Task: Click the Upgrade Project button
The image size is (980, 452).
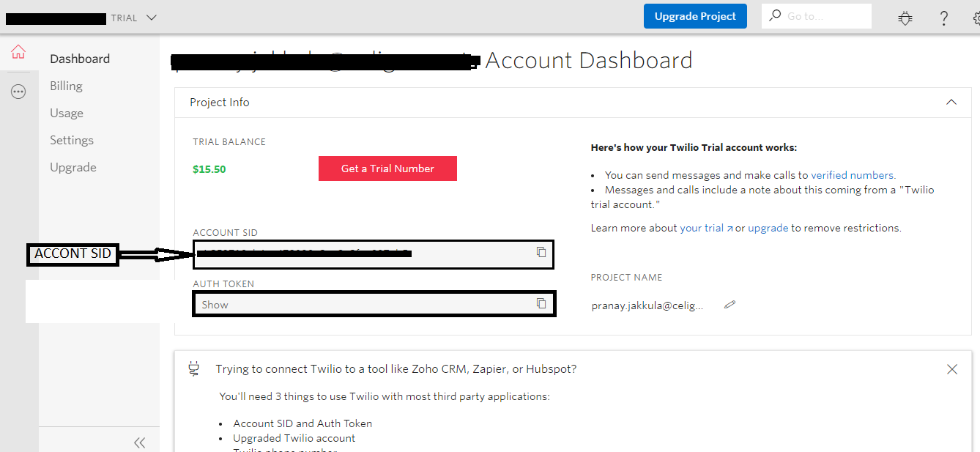Action: 695,16
